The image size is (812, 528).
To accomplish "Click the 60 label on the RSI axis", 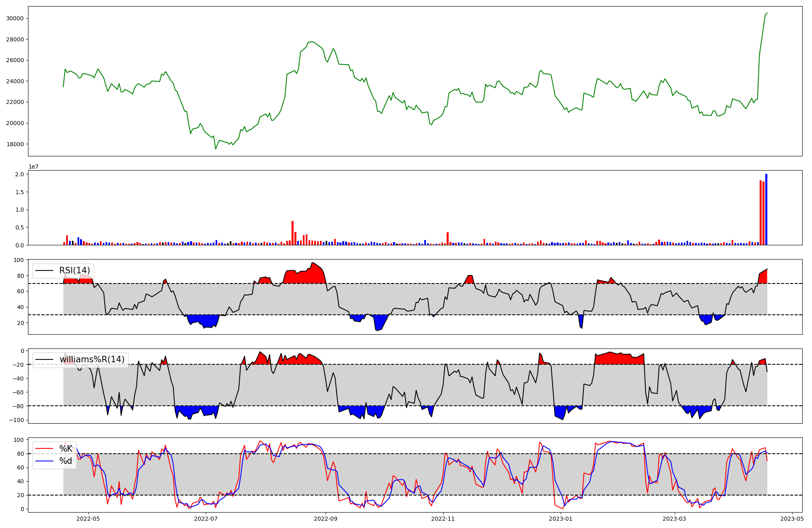I will point(21,292).
